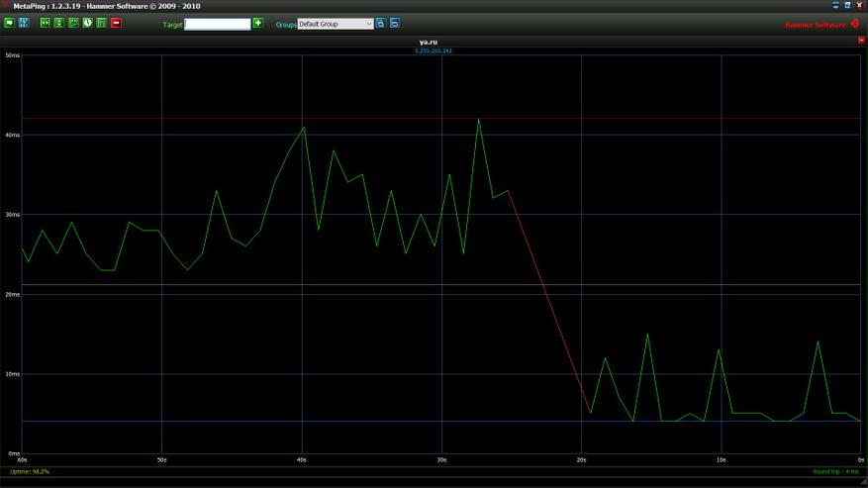Screen dimensions: 868x488
Task: Minimize the MetaPing window
Action: (x=837, y=5)
